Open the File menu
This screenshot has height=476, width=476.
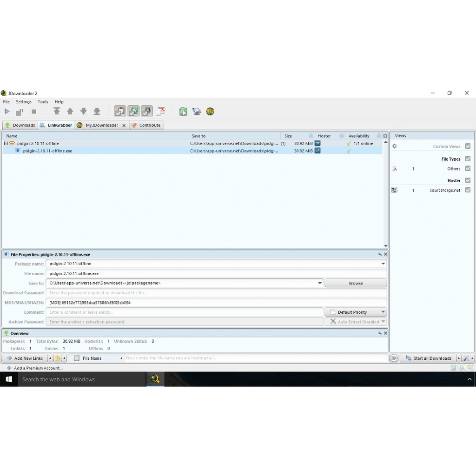point(7,102)
